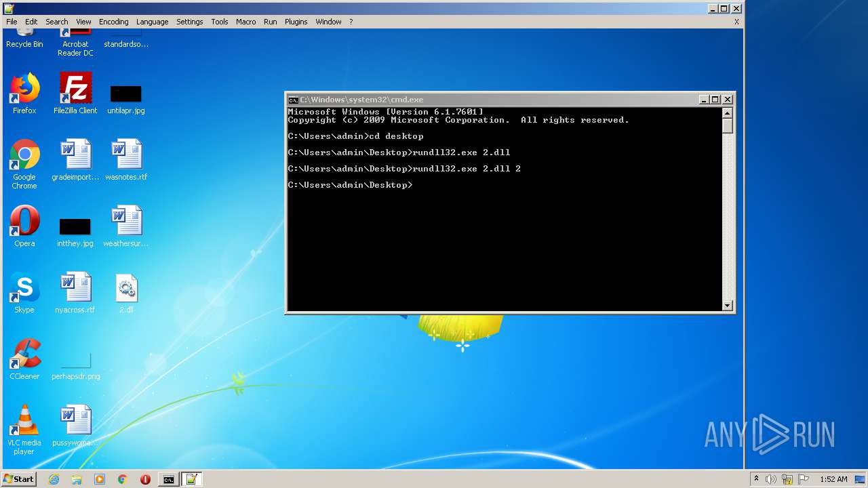
Task: Click the cmd scrollbar up arrow
Action: pos(728,113)
